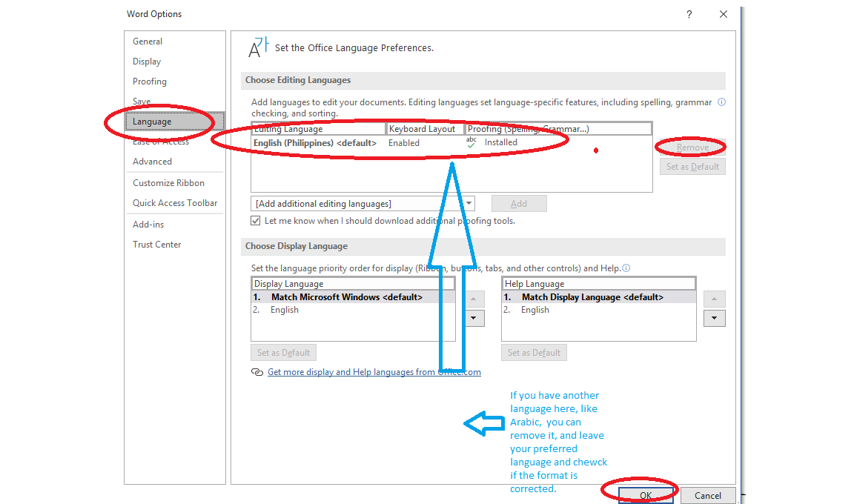Click Set as Default under Display Language
Image resolution: width=854 pixels, height=504 pixels.
283,353
